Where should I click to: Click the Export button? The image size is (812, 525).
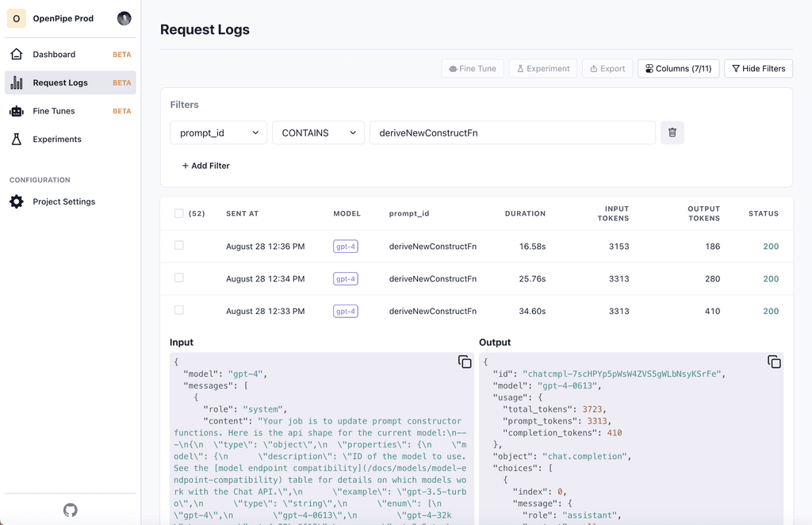(x=607, y=68)
